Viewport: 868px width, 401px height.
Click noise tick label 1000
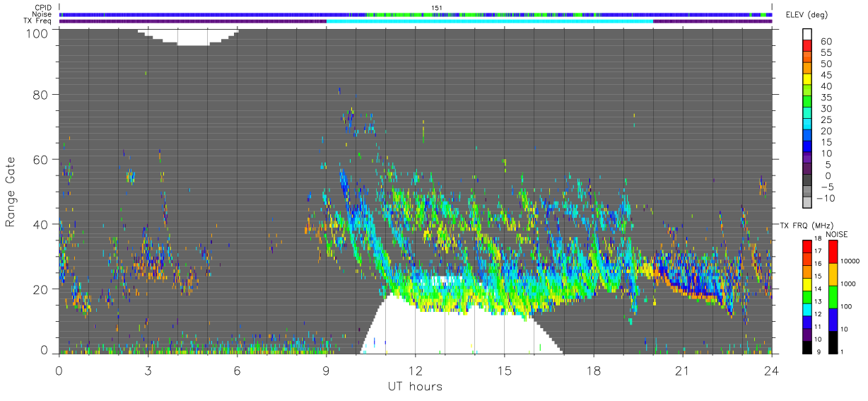tap(849, 285)
